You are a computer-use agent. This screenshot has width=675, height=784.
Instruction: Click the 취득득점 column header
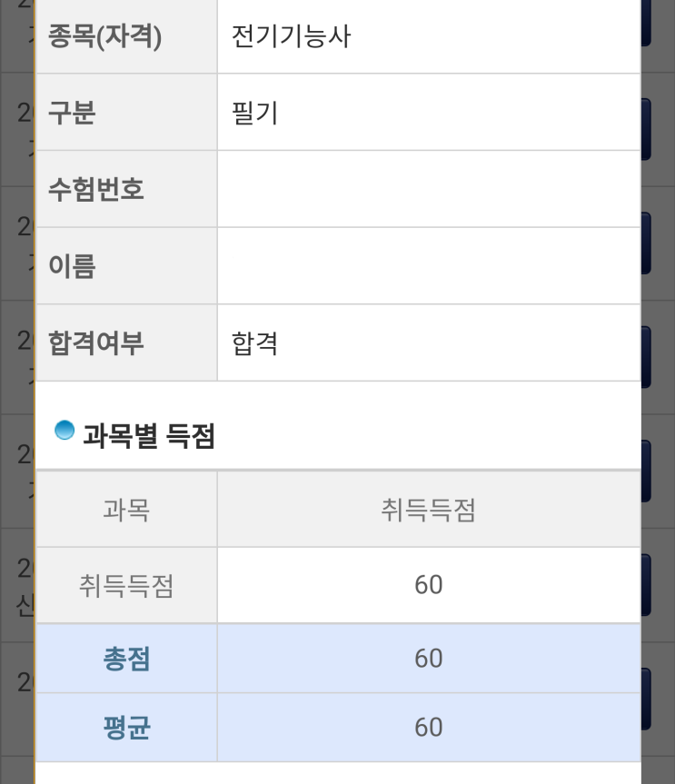(428, 511)
